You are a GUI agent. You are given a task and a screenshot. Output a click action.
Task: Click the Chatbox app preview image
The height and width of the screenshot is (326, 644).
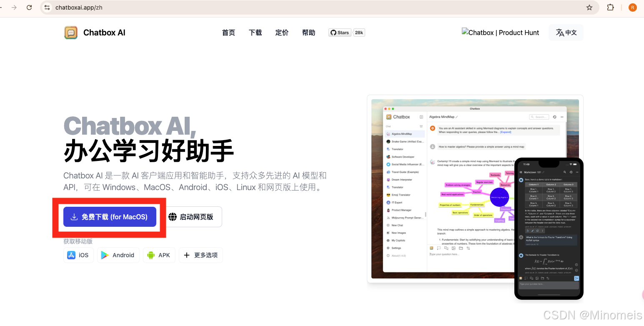pos(475,189)
